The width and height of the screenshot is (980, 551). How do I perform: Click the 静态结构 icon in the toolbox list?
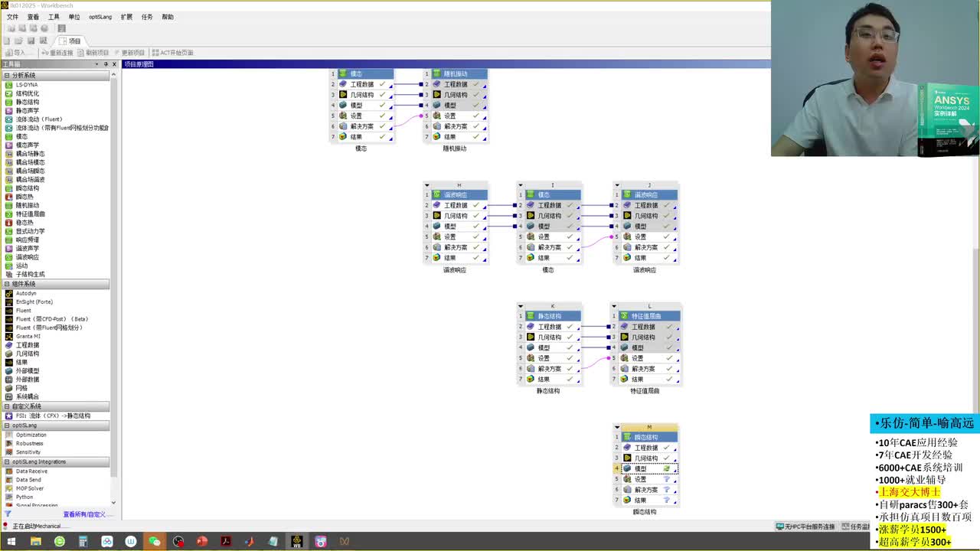(9, 102)
